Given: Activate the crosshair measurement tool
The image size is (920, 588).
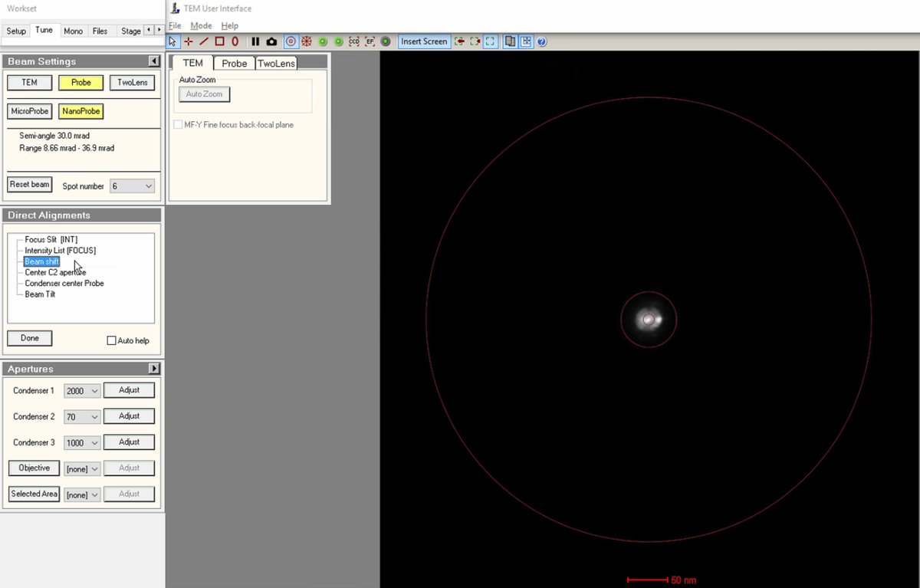Looking at the screenshot, I should click(x=189, y=41).
